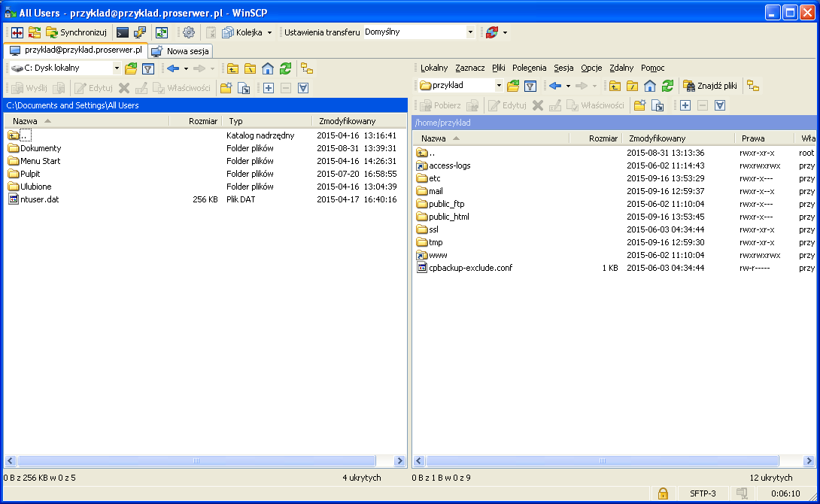Go to the local home directory icon
Image resolution: width=820 pixels, height=504 pixels.
coord(268,68)
